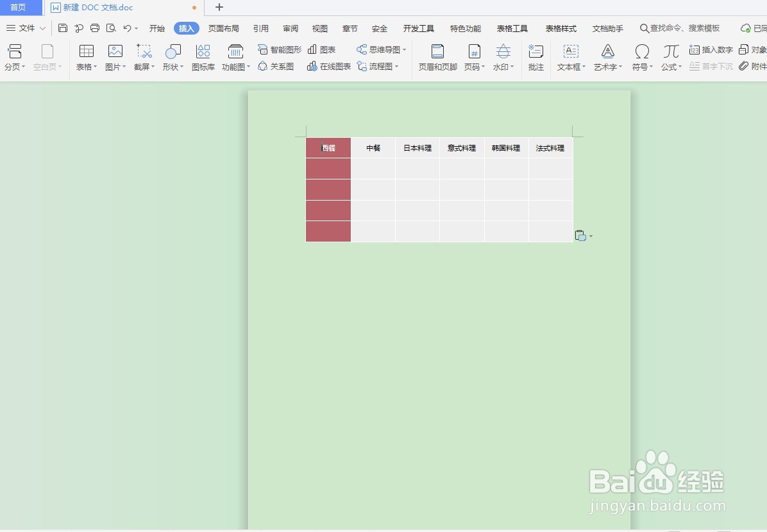Click the table cell containing 意式料理
767x532 pixels.
(x=462, y=147)
